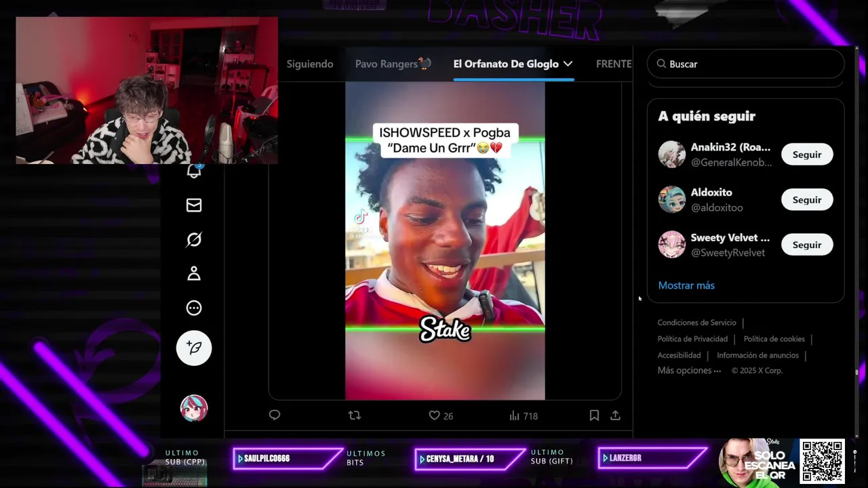Bookmark the video post
This screenshot has width=868, height=488.
coord(594,415)
